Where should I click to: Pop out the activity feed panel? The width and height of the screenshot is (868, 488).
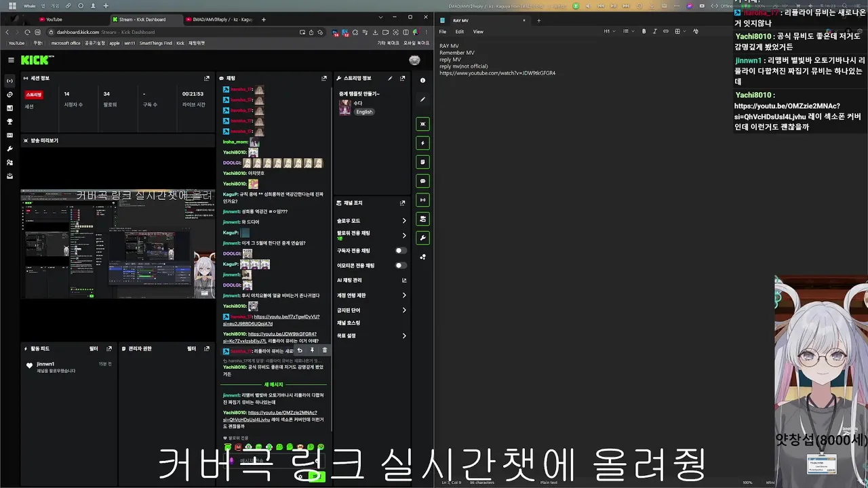click(x=109, y=348)
